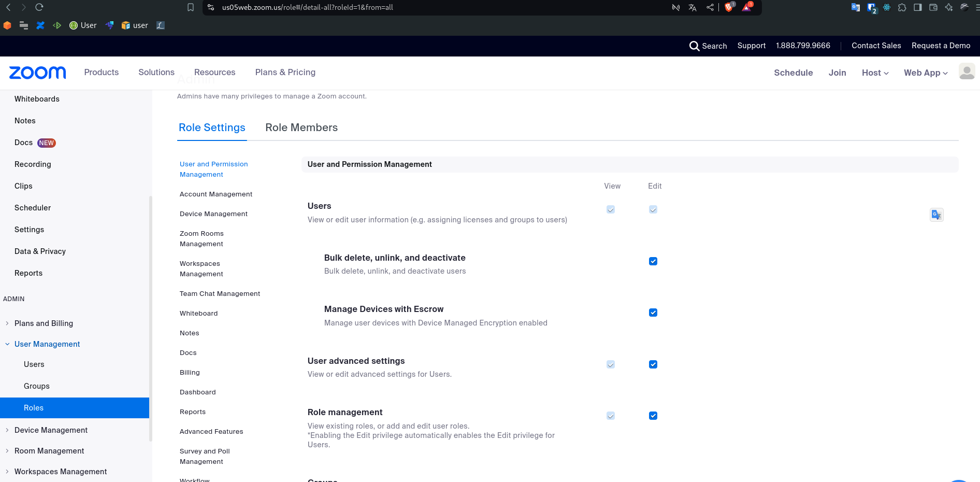Toggle Edit checkbox for Users
980x482 pixels.
point(653,209)
